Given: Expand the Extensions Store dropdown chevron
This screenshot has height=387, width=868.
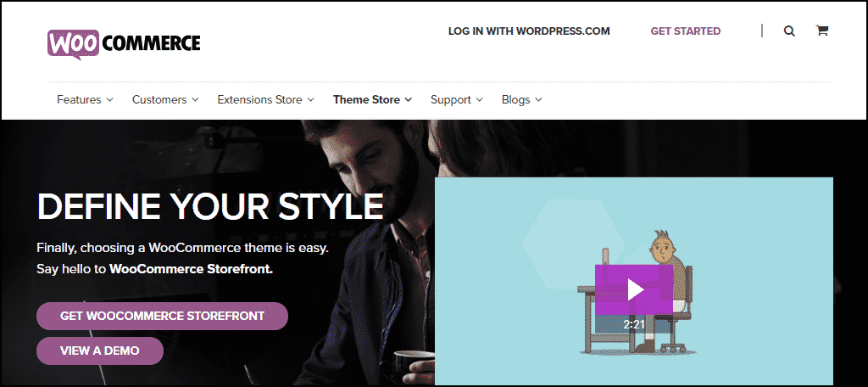Looking at the screenshot, I should point(310,100).
